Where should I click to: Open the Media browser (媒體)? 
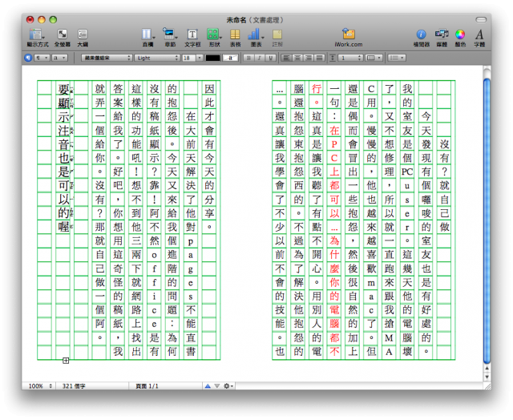pyautogui.click(x=442, y=38)
